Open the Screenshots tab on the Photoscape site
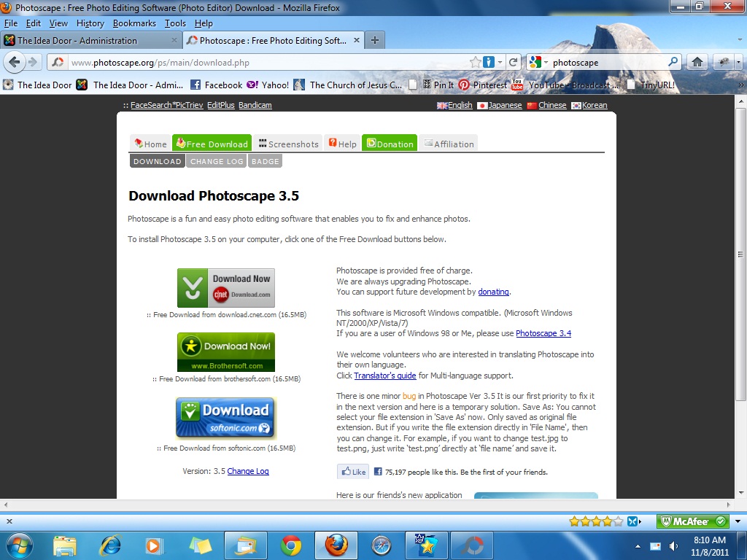 coord(288,144)
